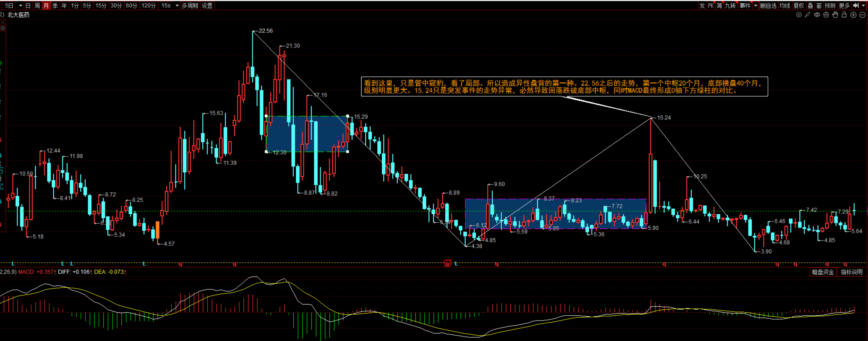The height and width of the screenshot is (341, 868).
Task: Click the jump-to-end arrow icon
Action: pyautogui.click(x=856, y=5)
